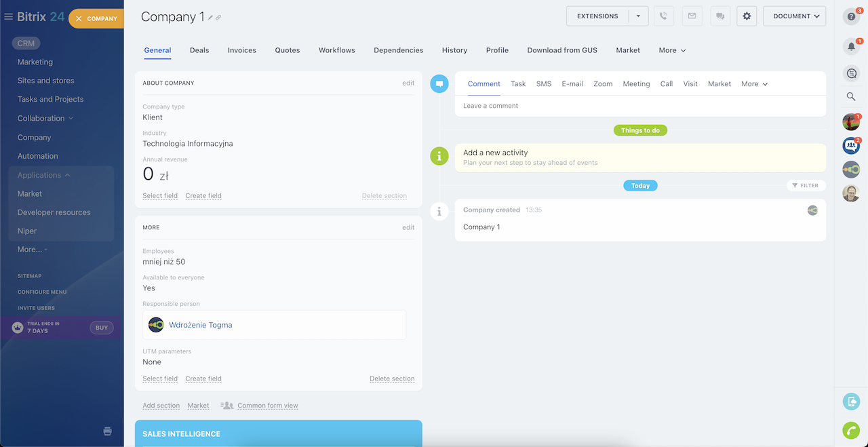Expand the Extensions dropdown arrow
Image resolution: width=868 pixels, height=447 pixels.
tap(638, 16)
